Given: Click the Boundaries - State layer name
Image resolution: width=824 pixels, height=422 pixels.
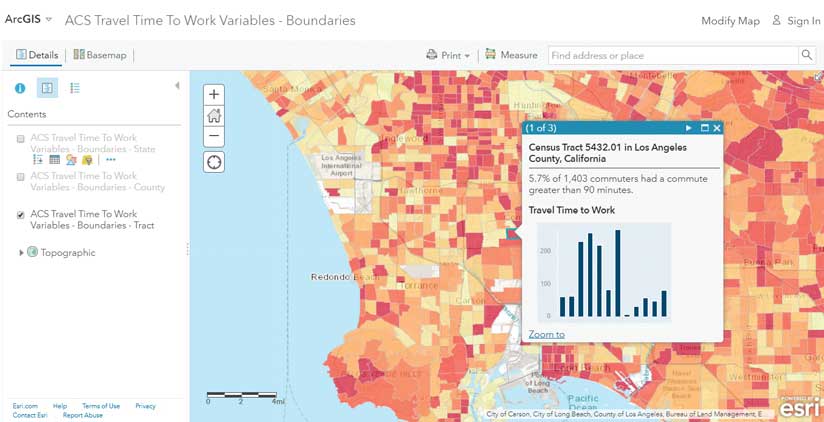Looking at the screenshot, I should 92,143.
